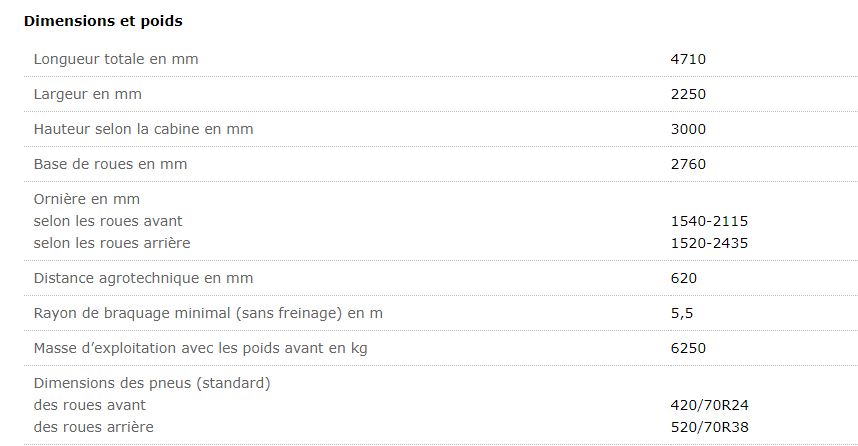Click "Distance agrotechnique en mm" label

pyautogui.click(x=143, y=278)
